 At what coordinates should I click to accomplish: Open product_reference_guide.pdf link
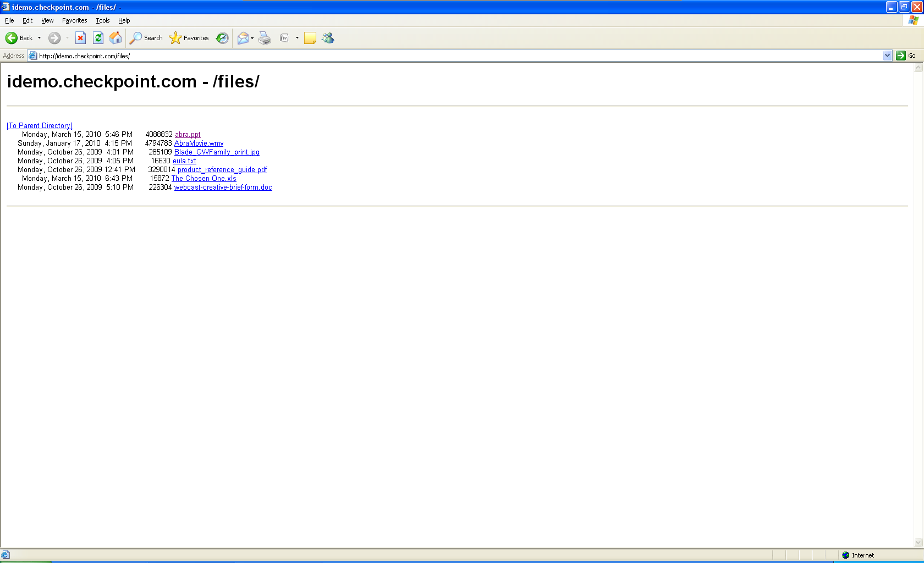pyautogui.click(x=222, y=170)
